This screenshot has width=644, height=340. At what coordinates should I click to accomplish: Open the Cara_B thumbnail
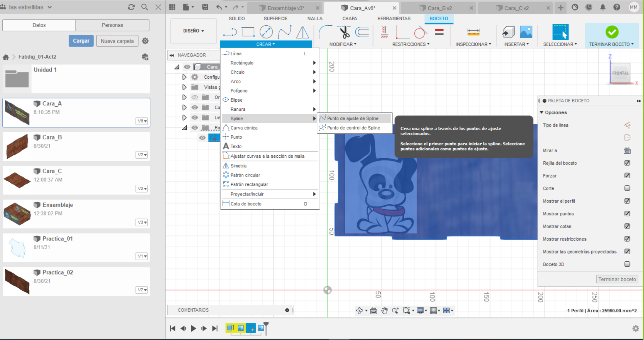pyautogui.click(x=17, y=146)
